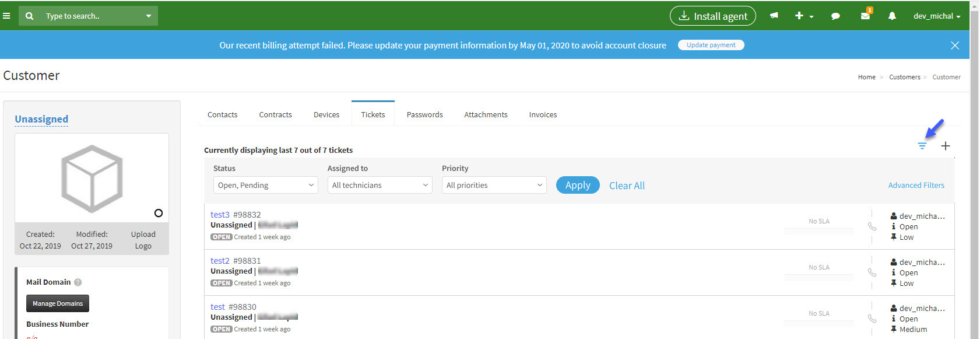Open ticket test2 title link
Image resolution: width=980 pixels, height=339 pixels.
pos(220,261)
